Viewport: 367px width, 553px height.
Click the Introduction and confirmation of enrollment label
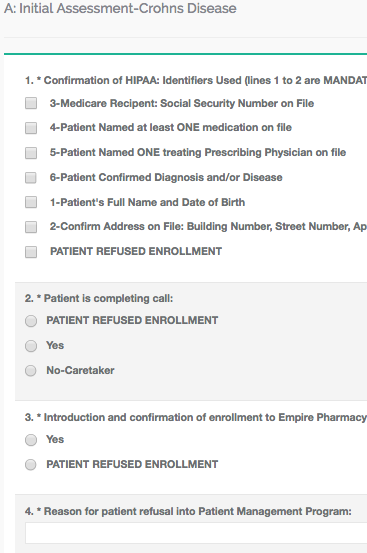point(196,417)
